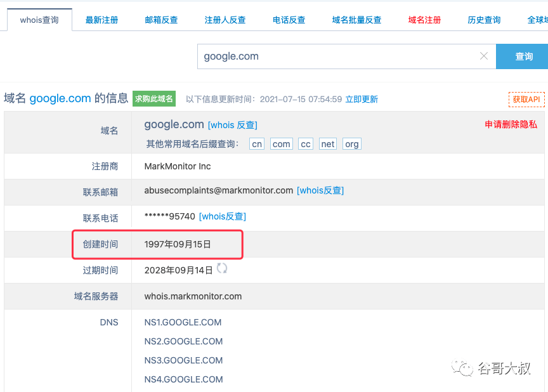Select the cn suffix option
The image size is (548, 392).
click(257, 144)
